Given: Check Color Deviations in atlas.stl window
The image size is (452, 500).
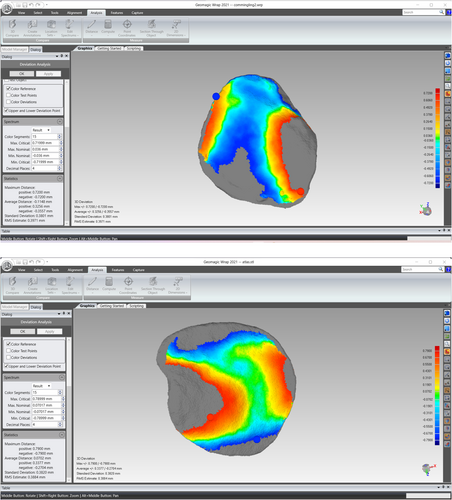Looking at the screenshot, I should click(x=9, y=357).
